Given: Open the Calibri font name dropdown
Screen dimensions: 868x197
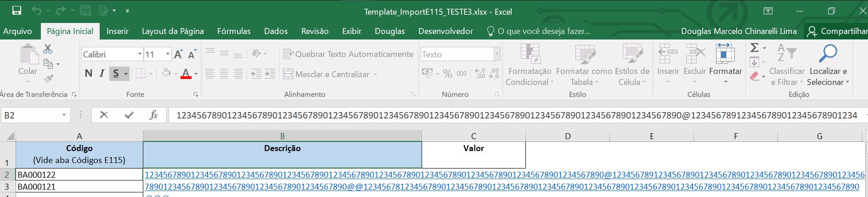Looking at the screenshot, I should pos(140,54).
